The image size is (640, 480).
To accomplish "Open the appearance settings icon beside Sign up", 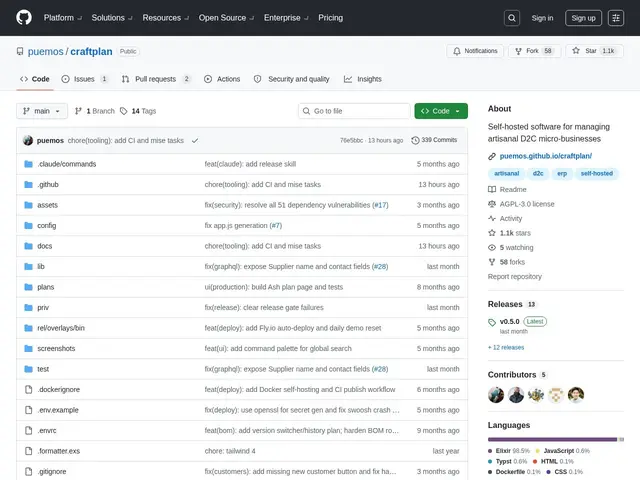I will 616,18.
